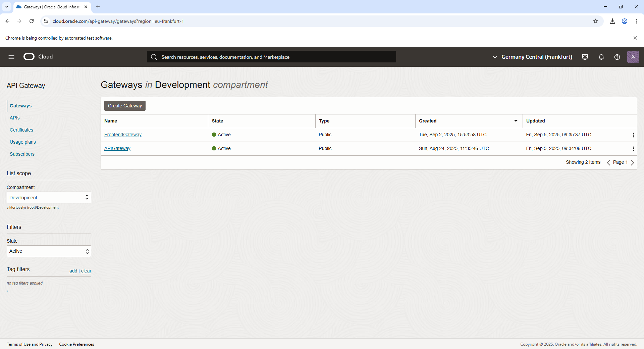This screenshot has width=644, height=349.
Task: Bookmark this page with star icon
Action: click(x=595, y=21)
